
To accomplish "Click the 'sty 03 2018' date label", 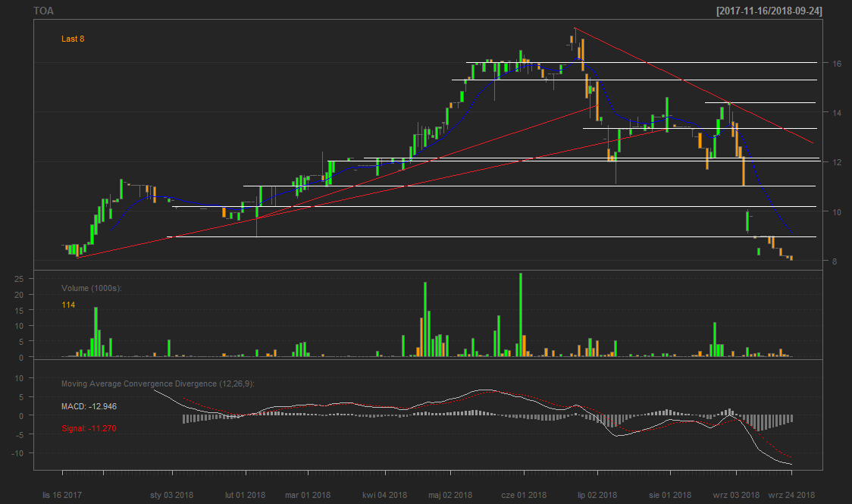I will (172, 495).
